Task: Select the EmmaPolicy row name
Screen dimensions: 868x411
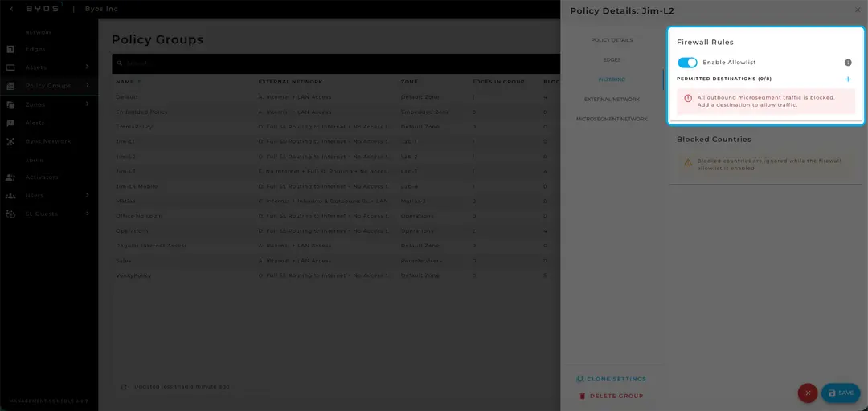Action: (134, 127)
